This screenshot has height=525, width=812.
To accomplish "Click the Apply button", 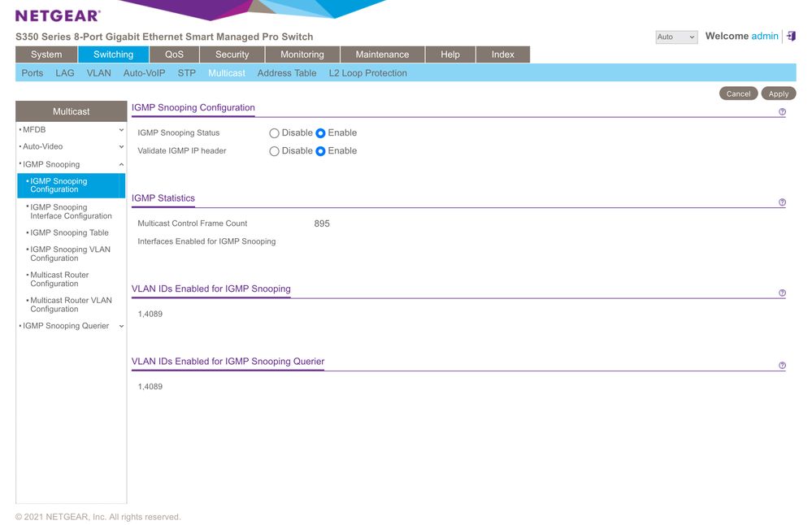I will pos(778,93).
